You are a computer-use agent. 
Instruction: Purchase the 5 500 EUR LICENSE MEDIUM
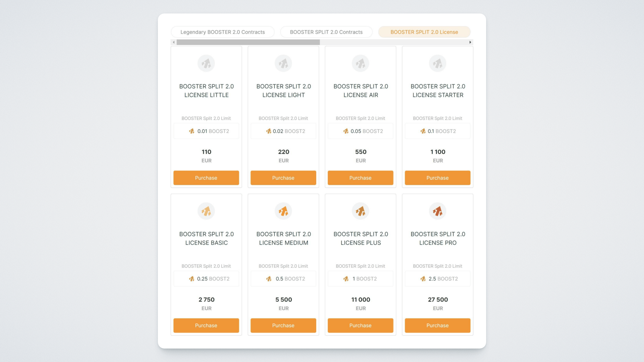coord(283,325)
